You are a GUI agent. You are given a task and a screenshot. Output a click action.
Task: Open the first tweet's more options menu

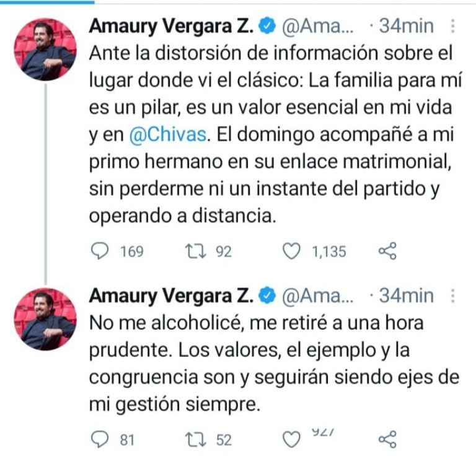coord(452,27)
